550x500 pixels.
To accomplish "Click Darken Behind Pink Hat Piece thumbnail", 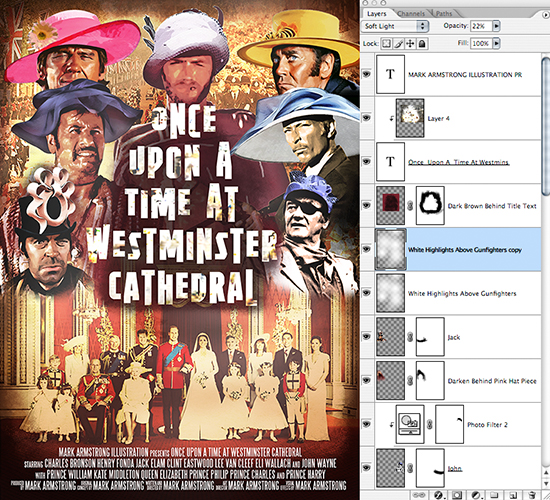I will [390, 380].
